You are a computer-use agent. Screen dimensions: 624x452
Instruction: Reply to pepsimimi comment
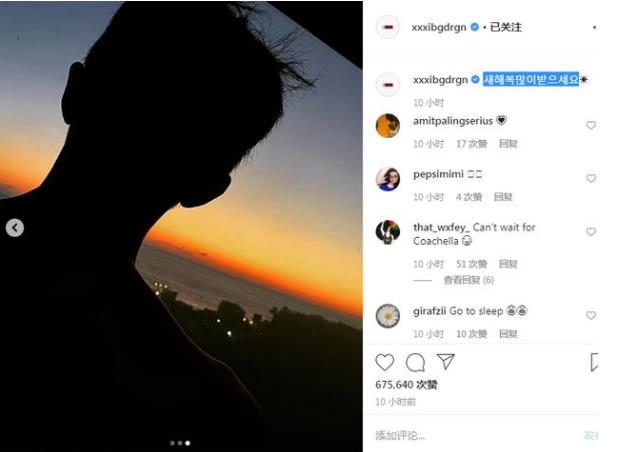(503, 197)
